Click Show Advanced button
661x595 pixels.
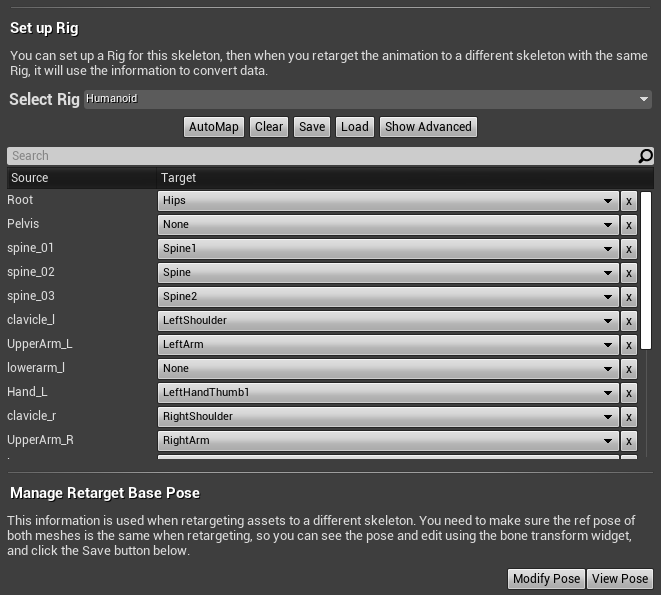pyautogui.click(x=428, y=127)
